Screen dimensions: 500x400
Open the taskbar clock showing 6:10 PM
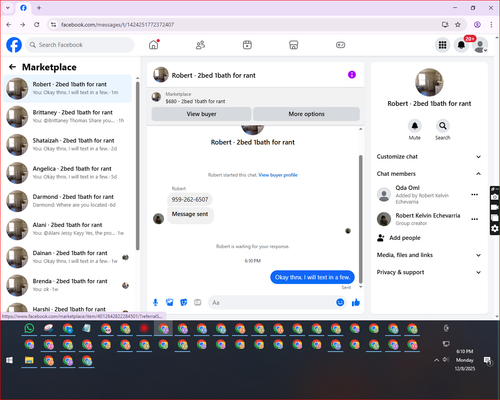tap(465, 360)
